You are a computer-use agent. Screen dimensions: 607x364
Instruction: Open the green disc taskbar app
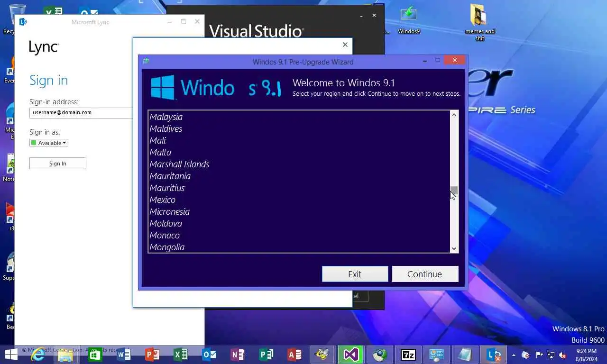coord(380,354)
